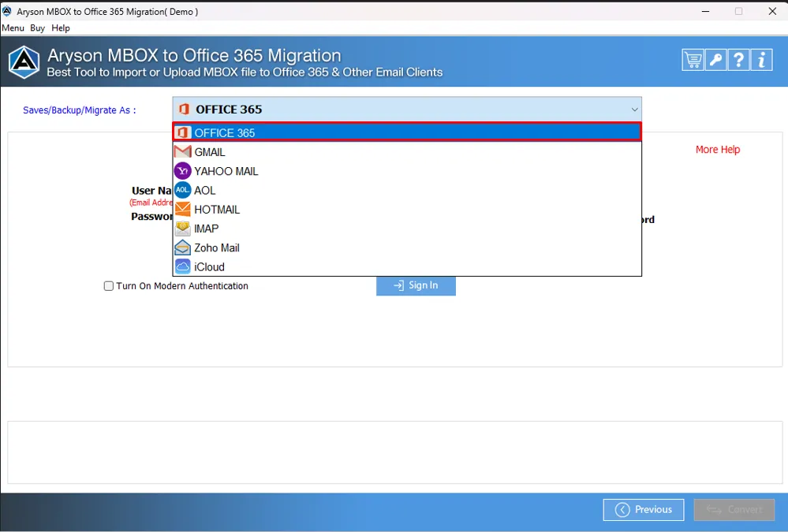Pick Zoho Mail from the list

[407, 247]
